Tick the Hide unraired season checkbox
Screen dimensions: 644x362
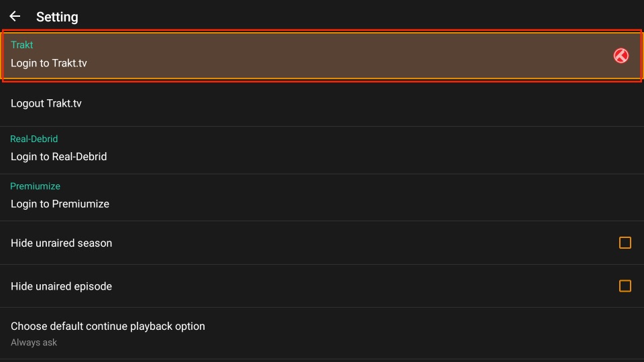(625, 243)
